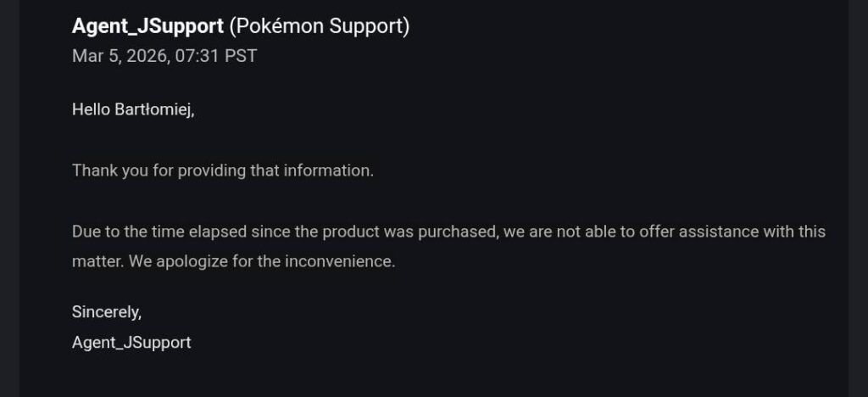This screenshot has width=868, height=397.
Task: Click the Sincerely closing line
Action: (x=107, y=312)
